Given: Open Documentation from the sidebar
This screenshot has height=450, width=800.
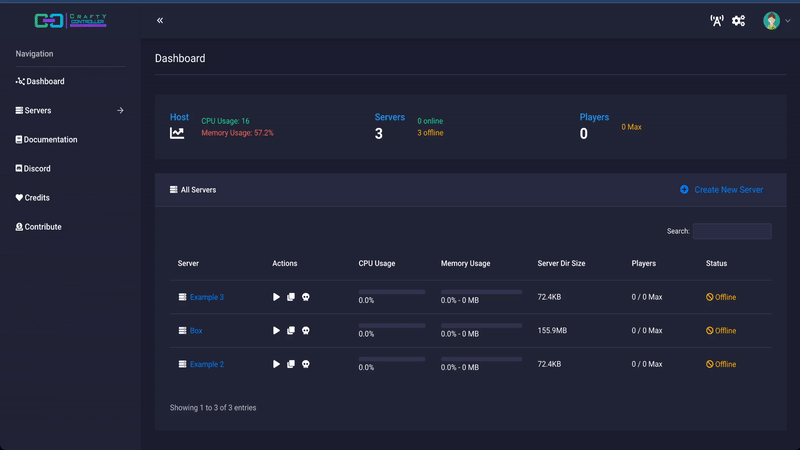Looking at the screenshot, I should [50, 140].
